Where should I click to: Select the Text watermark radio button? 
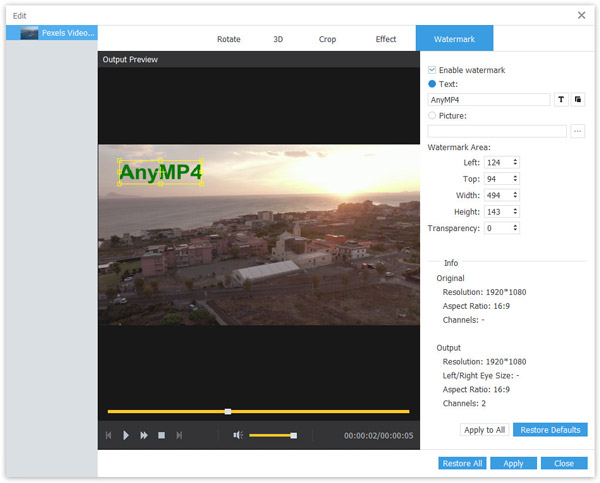coord(432,84)
